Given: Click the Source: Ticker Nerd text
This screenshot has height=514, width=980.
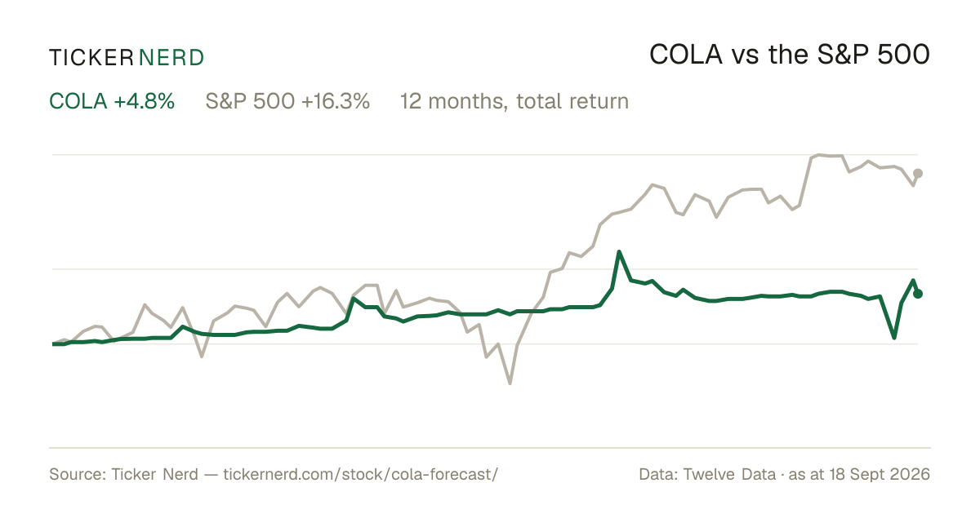Looking at the screenshot, I should tap(123, 474).
